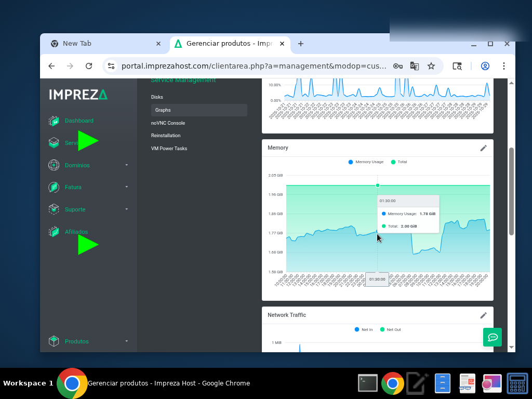This screenshot has height=399, width=532.
Task: Expand the Suporte dropdown arrow
Action: point(127,209)
